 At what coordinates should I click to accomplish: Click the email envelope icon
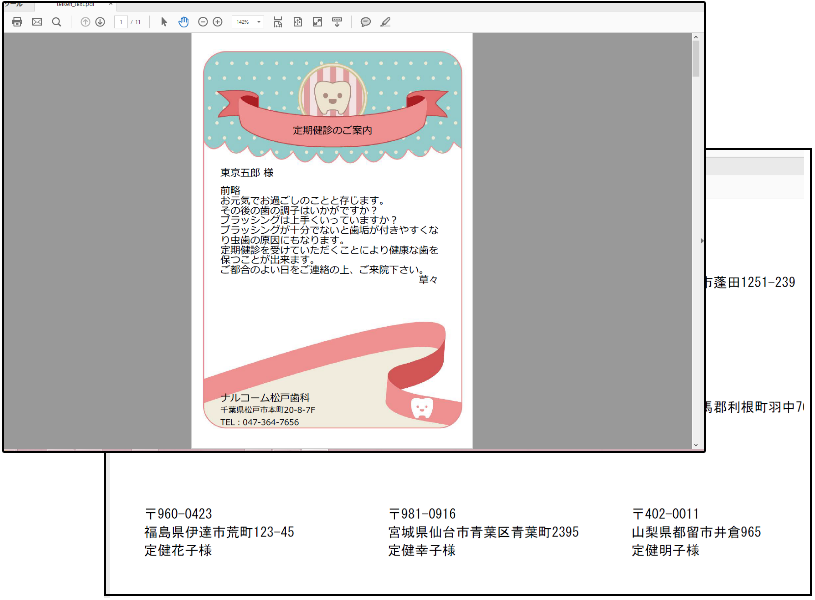(37, 22)
